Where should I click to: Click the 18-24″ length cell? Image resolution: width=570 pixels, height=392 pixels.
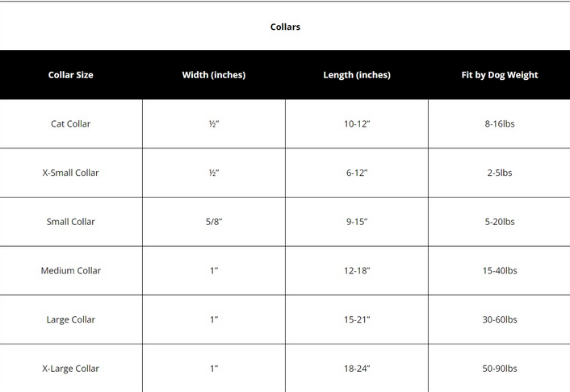357,369
